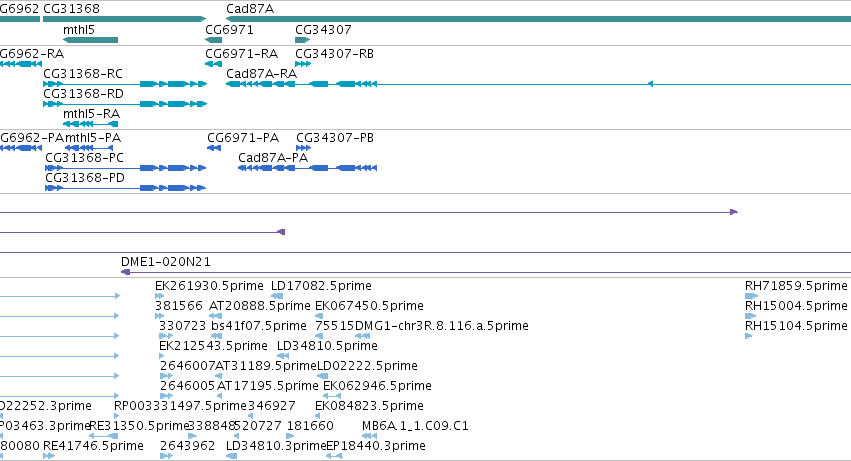Select protein CG6971-PA

point(243,138)
